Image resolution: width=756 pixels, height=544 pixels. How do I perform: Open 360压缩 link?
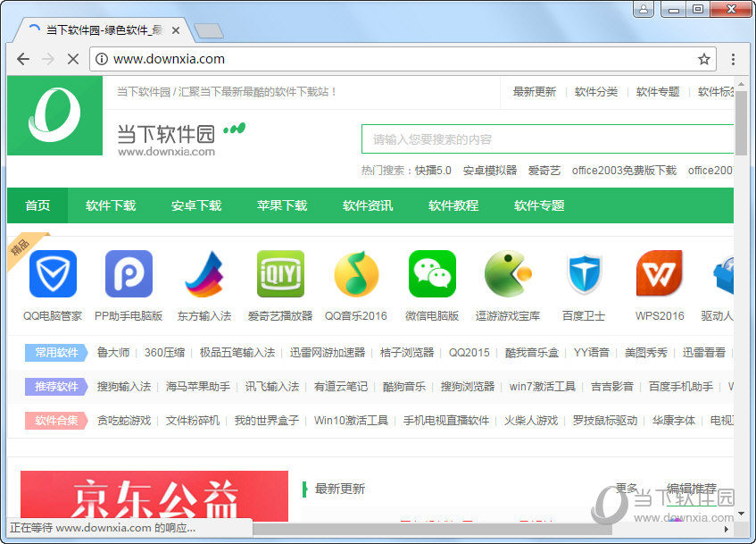pos(164,353)
